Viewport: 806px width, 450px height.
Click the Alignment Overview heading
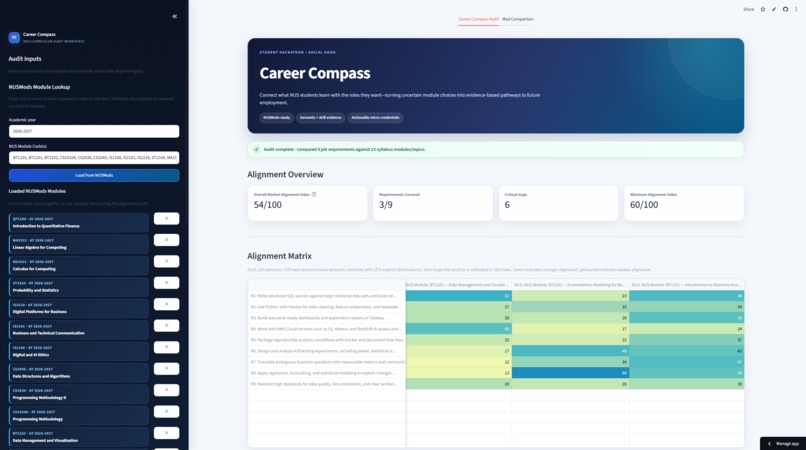(x=285, y=174)
